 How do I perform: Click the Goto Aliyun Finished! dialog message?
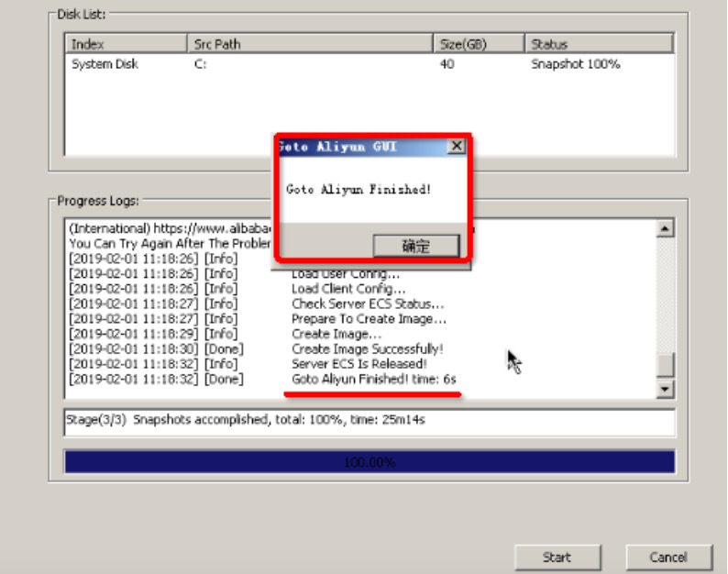358,190
